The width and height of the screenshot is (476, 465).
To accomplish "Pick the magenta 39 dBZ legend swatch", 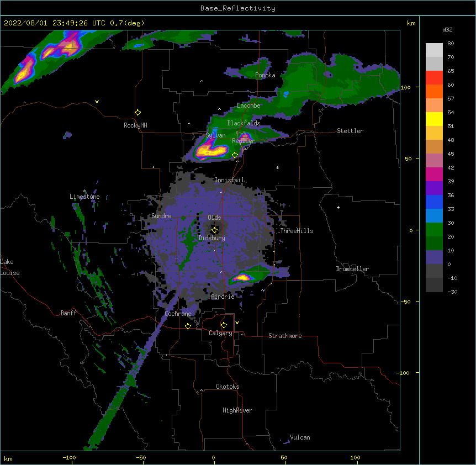I will point(434,174).
